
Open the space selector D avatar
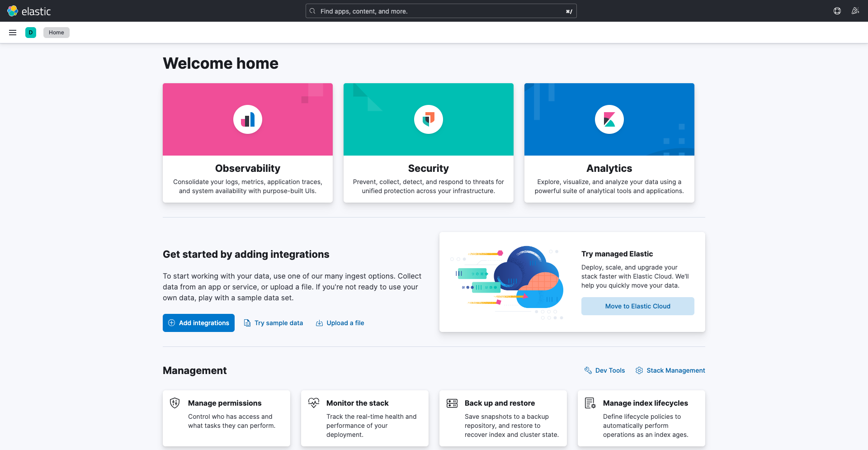click(31, 33)
